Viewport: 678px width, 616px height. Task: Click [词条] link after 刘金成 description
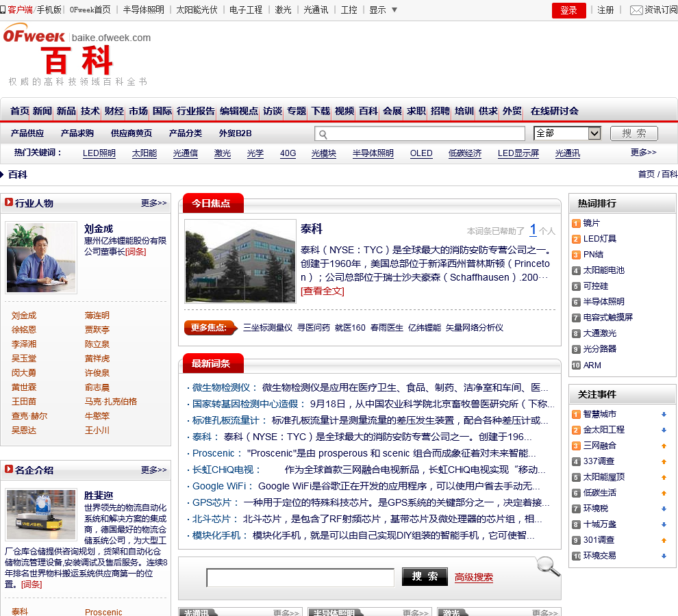click(136, 252)
